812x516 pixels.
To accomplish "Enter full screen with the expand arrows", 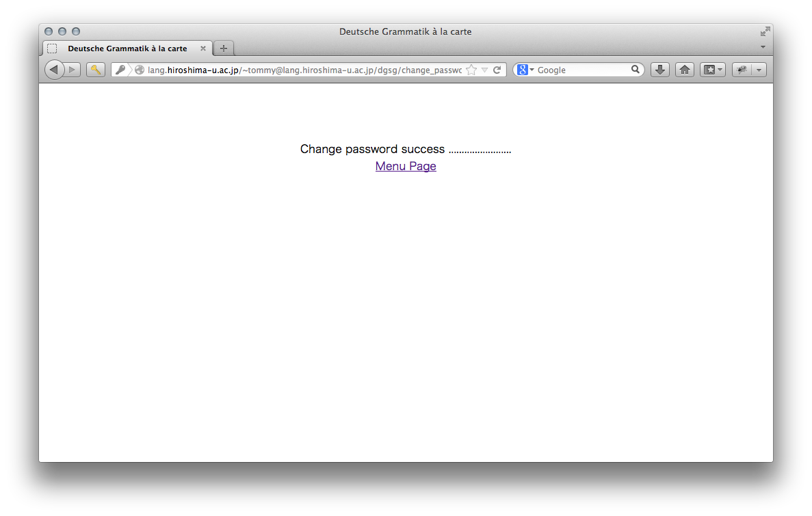I will [765, 31].
